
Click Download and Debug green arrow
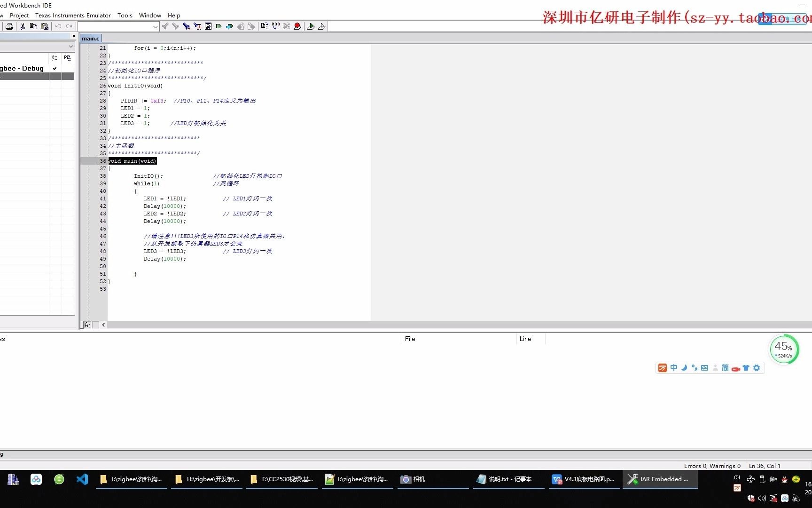[311, 26]
